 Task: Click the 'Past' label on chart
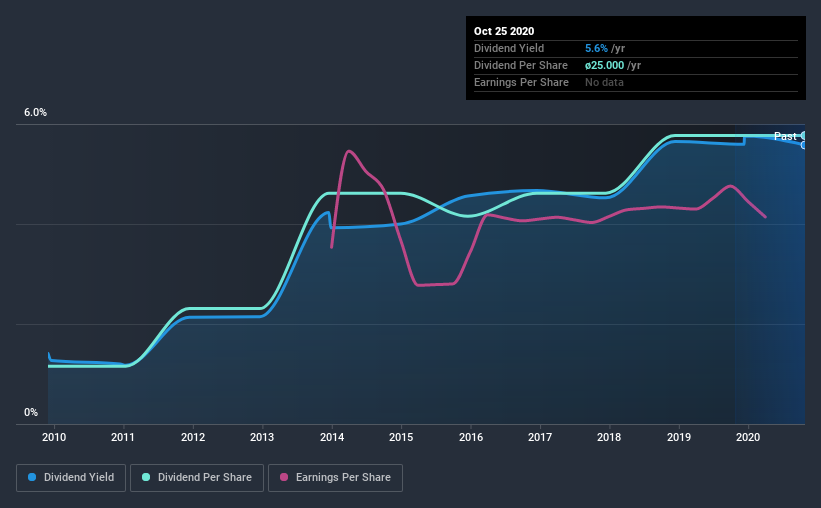(785, 136)
